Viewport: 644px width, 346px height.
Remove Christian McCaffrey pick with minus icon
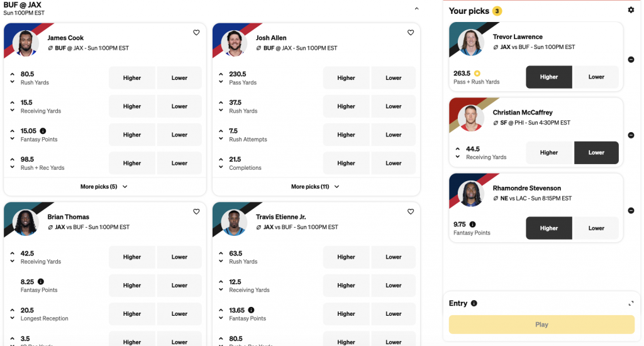tap(631, 135)
